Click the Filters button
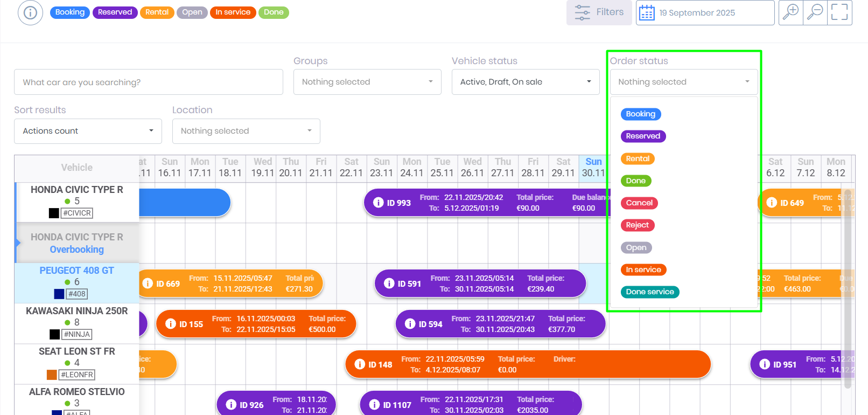Image resolution: width=868 pixels, height=415 pixels. coord(599,12)
